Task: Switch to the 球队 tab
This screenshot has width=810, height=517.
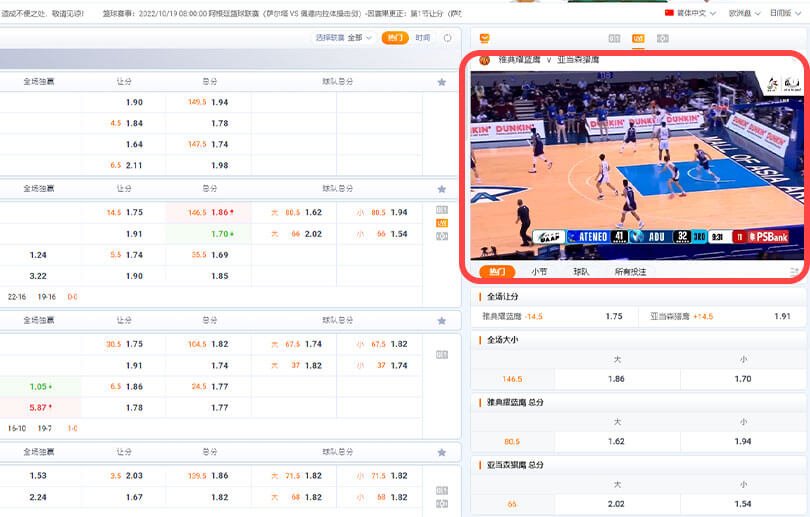Action: click(581, 271)
